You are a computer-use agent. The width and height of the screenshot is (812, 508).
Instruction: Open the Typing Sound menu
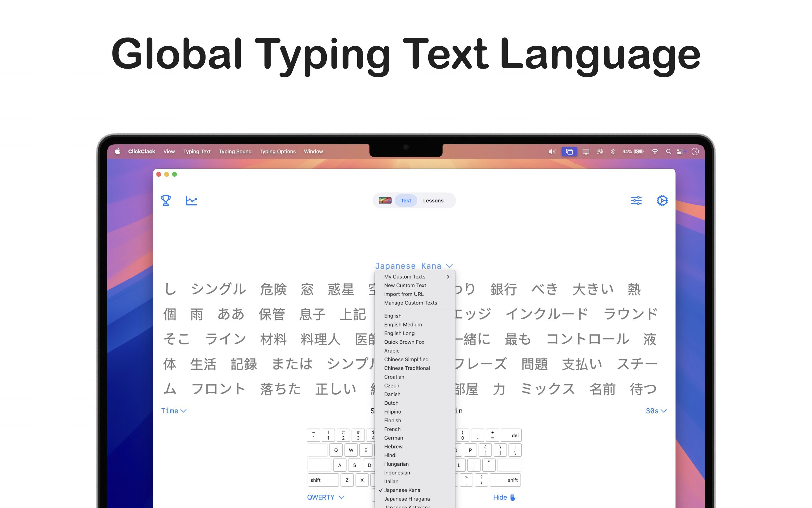(x=235, y=152)
